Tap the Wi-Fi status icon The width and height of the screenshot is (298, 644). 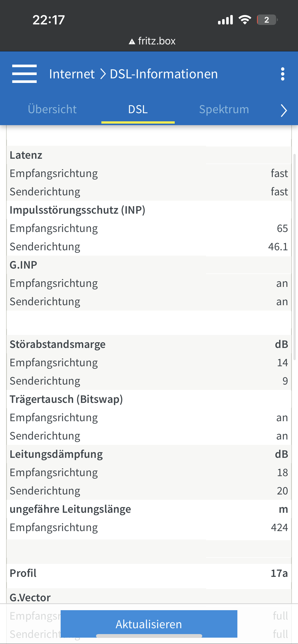click(245, 20)
